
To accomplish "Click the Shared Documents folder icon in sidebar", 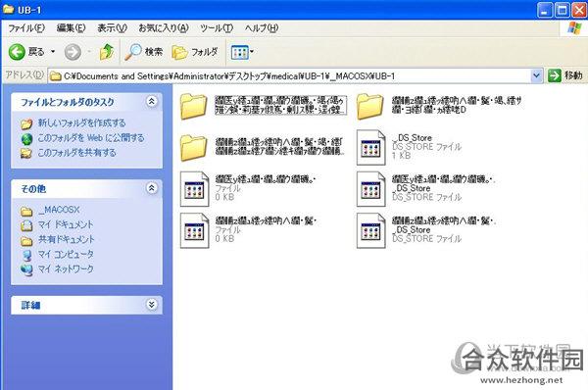I will (x=26, y=240).
